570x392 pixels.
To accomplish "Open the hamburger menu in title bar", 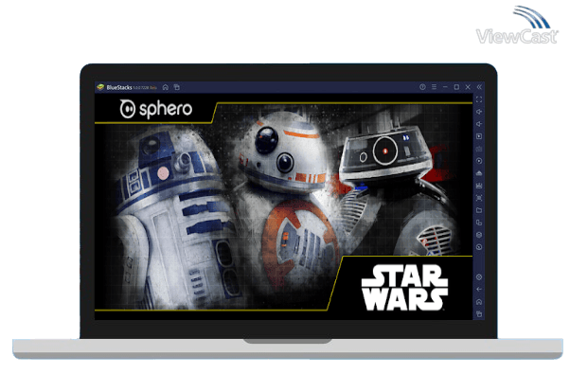I will [434, 87].
